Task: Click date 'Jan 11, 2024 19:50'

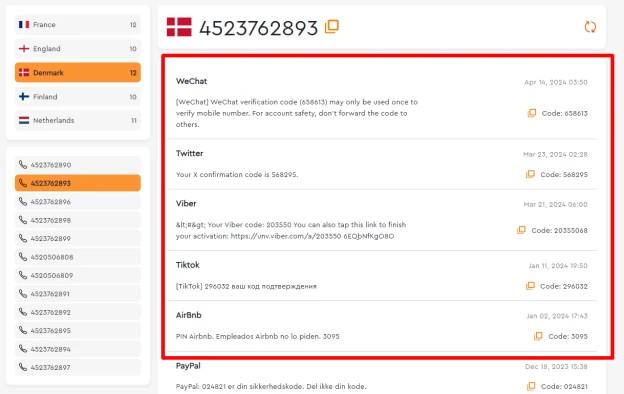Action: [558, 265]
